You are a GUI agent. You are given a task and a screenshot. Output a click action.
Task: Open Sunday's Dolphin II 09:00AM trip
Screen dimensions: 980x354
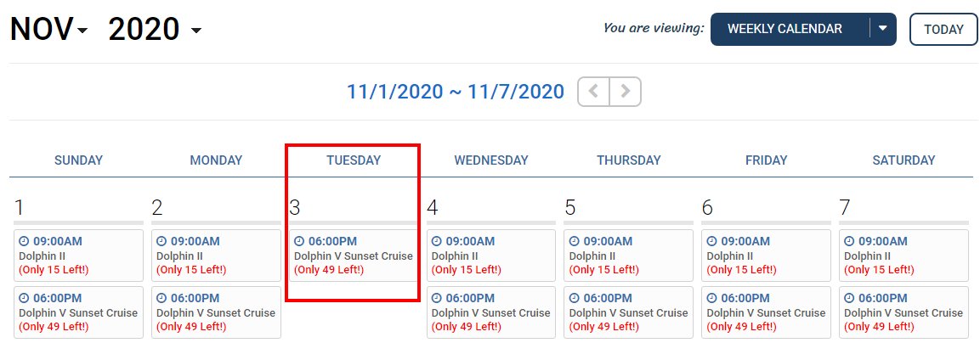[x=79, y=256]
